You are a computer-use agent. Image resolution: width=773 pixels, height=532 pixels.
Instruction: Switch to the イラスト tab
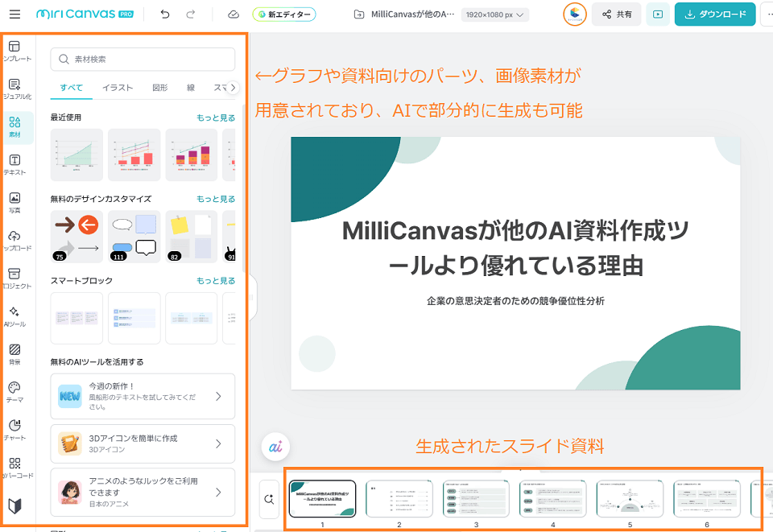[x=118, y=88]
